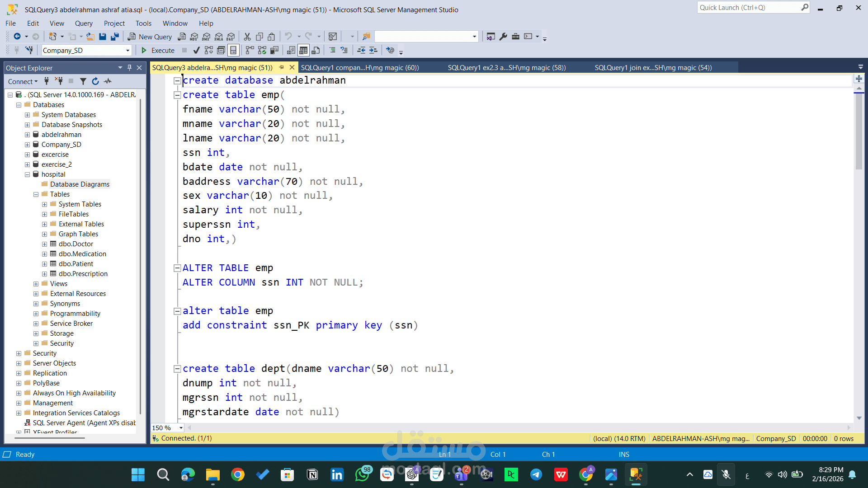
Task: Click the Execute query button
Action: tap(158, 50)
